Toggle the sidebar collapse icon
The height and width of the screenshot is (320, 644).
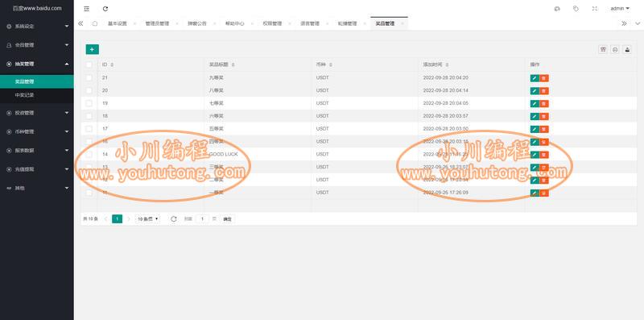(x=86, y=9)
